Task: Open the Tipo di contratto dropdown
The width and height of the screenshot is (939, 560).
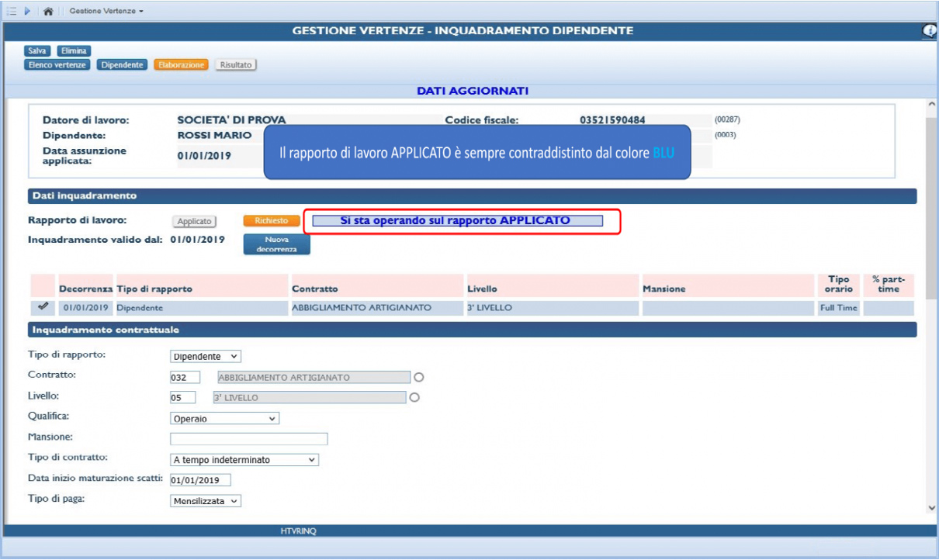Action: (244, 460)
